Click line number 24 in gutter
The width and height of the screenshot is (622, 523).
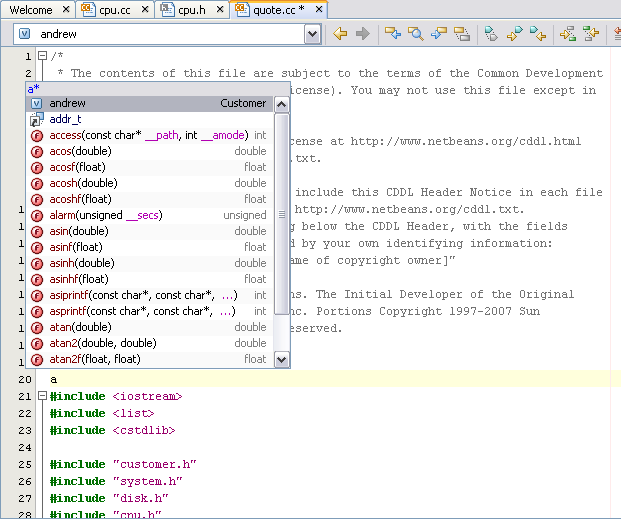[x=25, y=448]
